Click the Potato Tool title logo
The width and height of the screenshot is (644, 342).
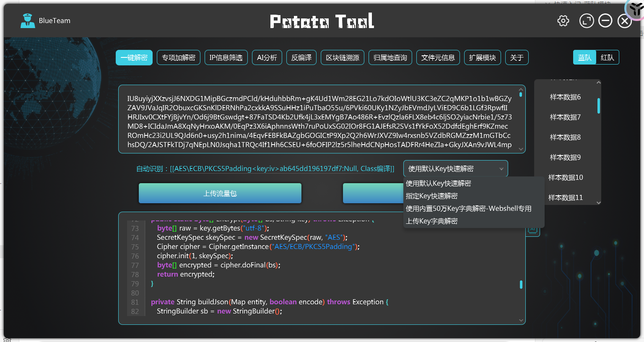click(x=322, y=21)
